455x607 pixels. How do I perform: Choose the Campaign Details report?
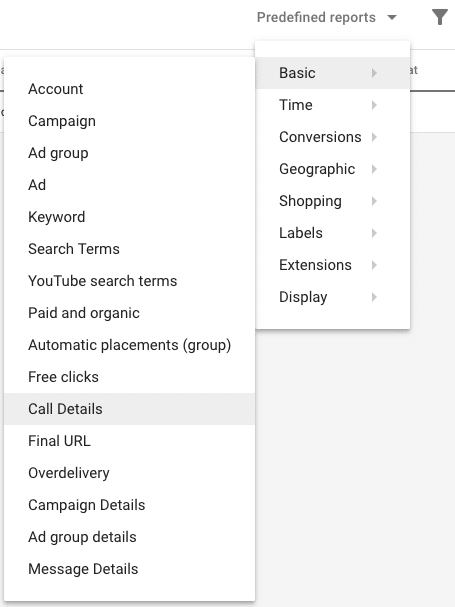pyautogui.click(x=130, y=505)
